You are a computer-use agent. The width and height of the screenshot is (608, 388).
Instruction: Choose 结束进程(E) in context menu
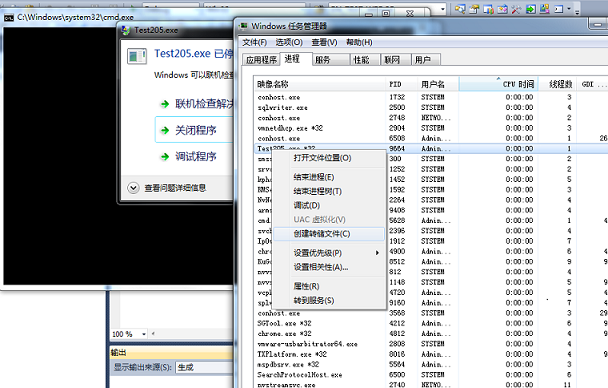330,177
